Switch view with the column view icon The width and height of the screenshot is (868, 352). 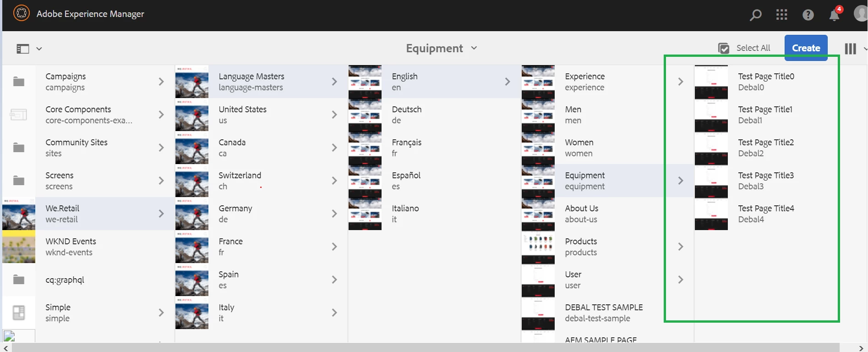[x=851, y=49]
